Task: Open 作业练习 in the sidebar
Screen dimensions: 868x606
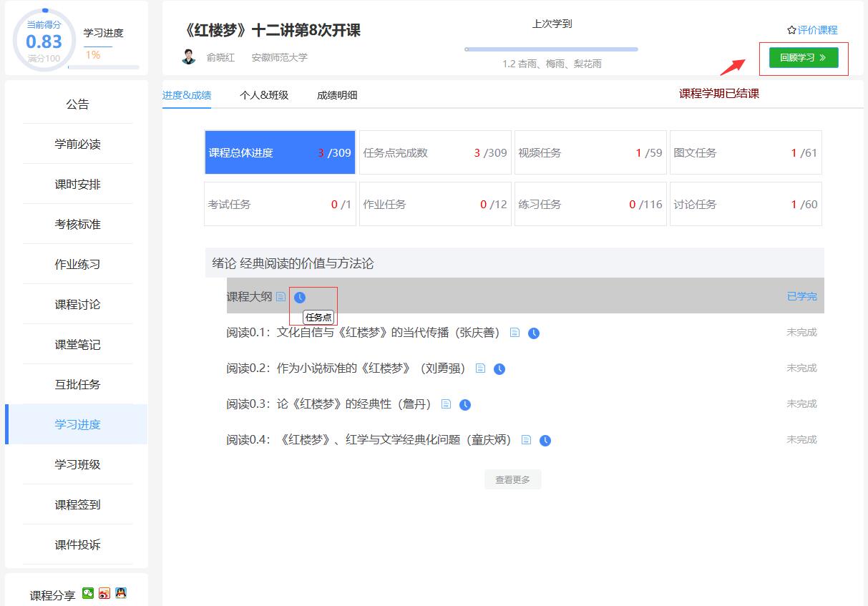Action: (x=77, y=264)
